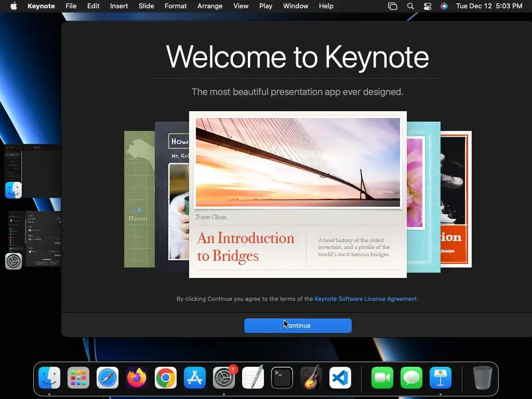The width and height of the screenshot is (532, 399).
Task: Open the Keynote application menu
Action: pyautogui.click(x=41, y=6)
